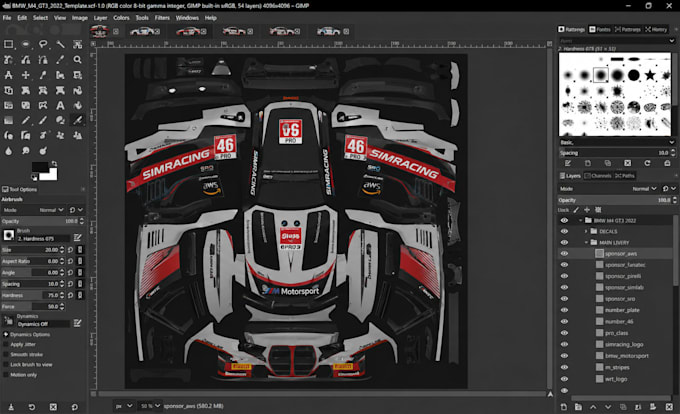Viewport: 680px width, 414px height.
Task: Open the brush filter dropdown
Action: 617,41
